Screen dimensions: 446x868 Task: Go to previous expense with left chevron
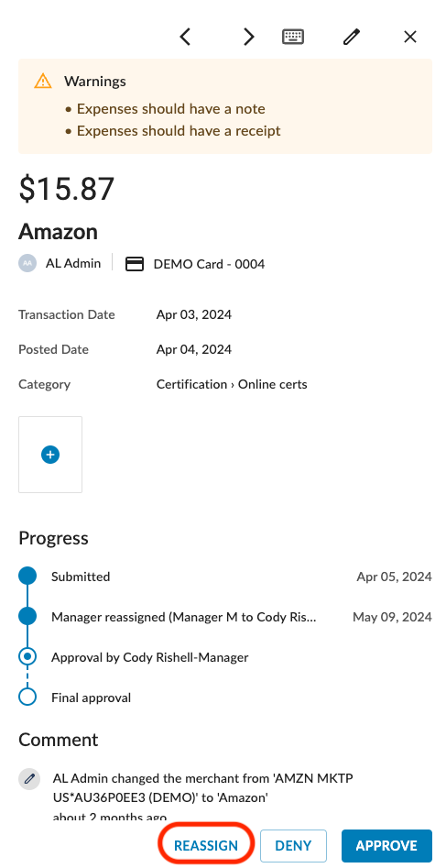click(185, 37)
